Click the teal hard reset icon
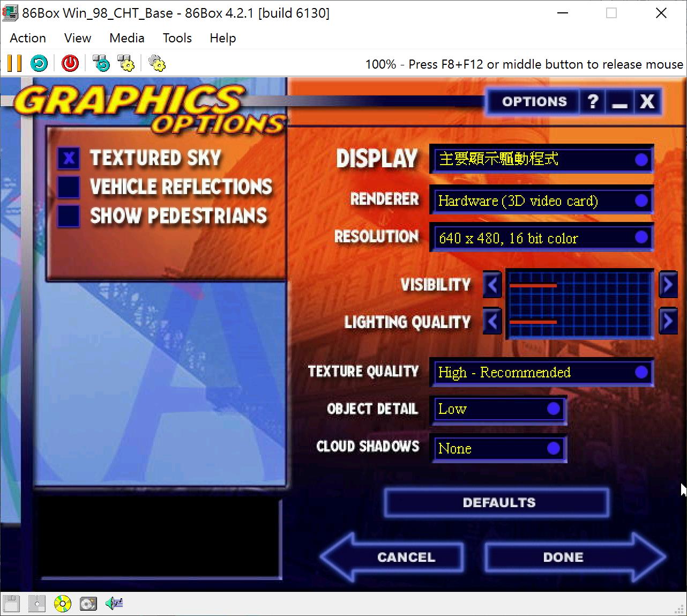Image resolution: width=687 pixels, height=616 pixels. pos(39,63)
